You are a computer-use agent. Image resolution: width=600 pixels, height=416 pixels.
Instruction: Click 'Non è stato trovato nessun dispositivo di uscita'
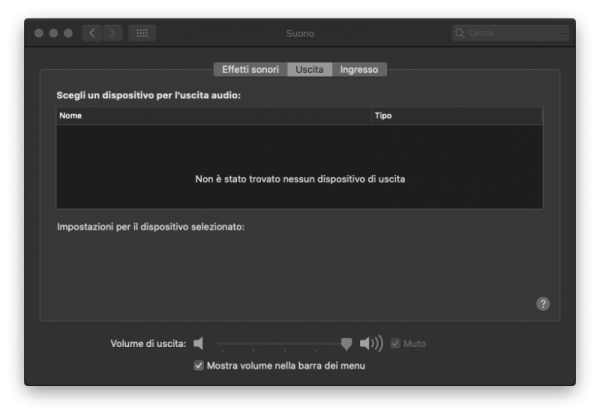pos(300,179)
